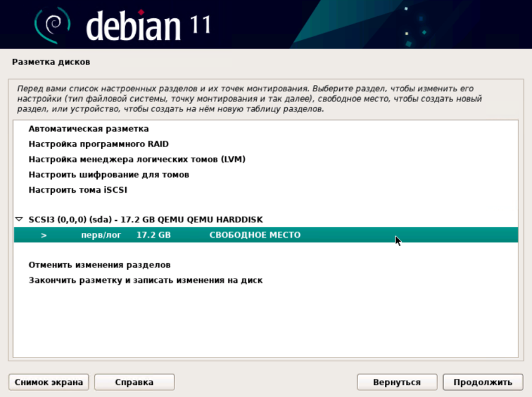This screenshot has height=397, width=532.
Task: Click the 17.2 GB size in free space row
Action: (x=153, y=235)
